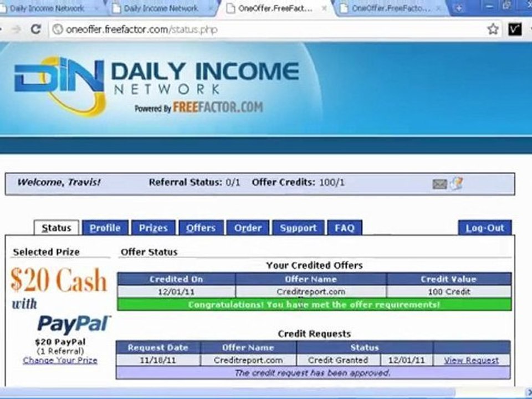Click the upper 'Offer Name' header in Credited Offers
Image resolution: width=532 pixels, height=399 pixels.
click(x=311, y=279)
